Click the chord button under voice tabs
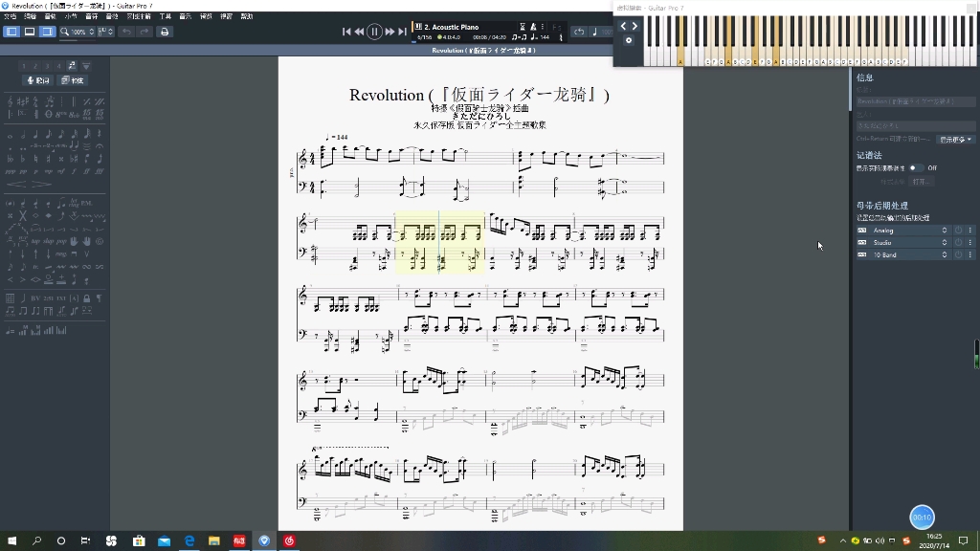The height and width of the screenshot is (551, 980). [x=73, y=80]
